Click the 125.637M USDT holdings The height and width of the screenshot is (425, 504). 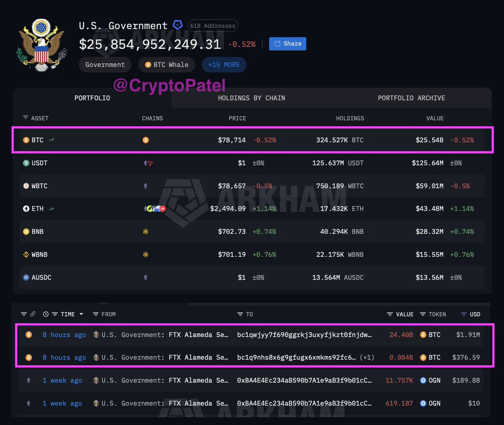tap(338, 163)
